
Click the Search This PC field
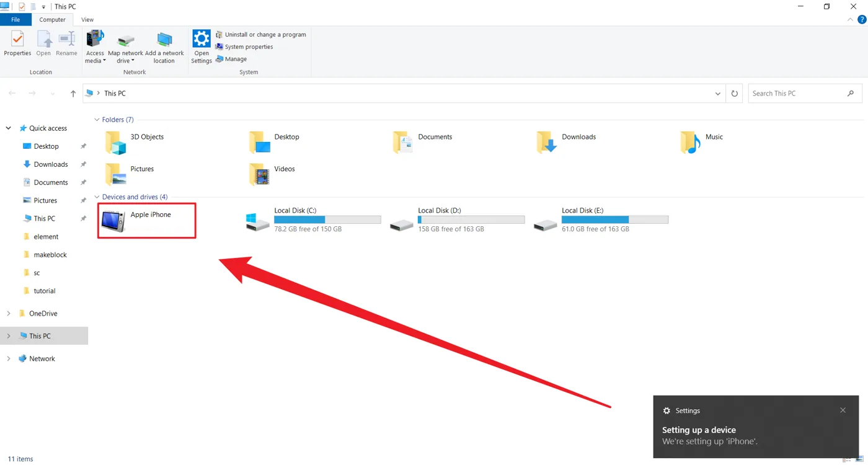(x=797, y=94)
